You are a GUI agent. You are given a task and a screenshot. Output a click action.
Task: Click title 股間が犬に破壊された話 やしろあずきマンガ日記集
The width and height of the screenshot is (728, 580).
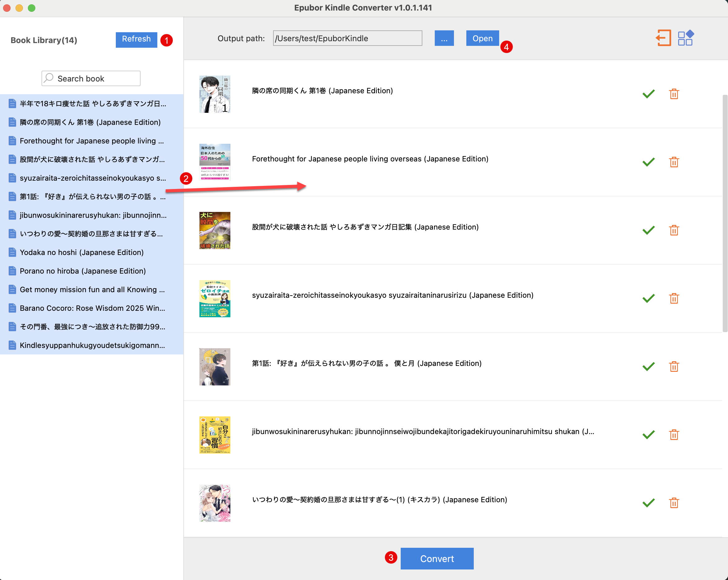pos(365,227)
